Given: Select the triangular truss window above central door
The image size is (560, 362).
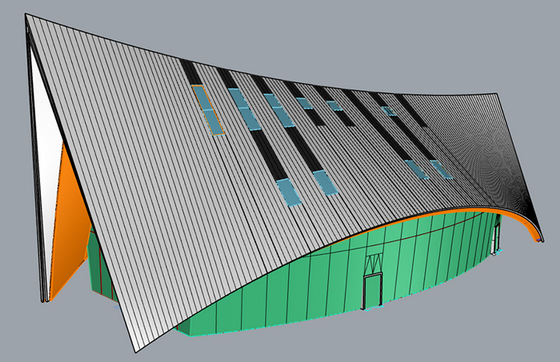Looking at the screenshot, I should (x=374, y=262).
